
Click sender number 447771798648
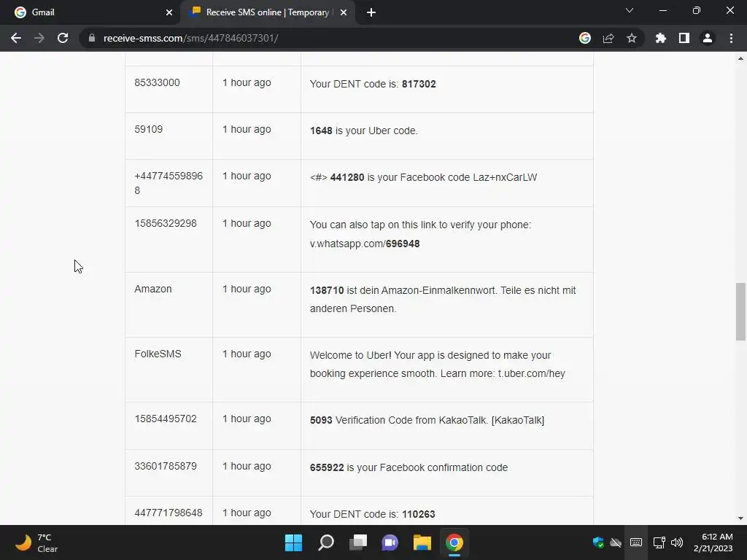pos(169,513)
